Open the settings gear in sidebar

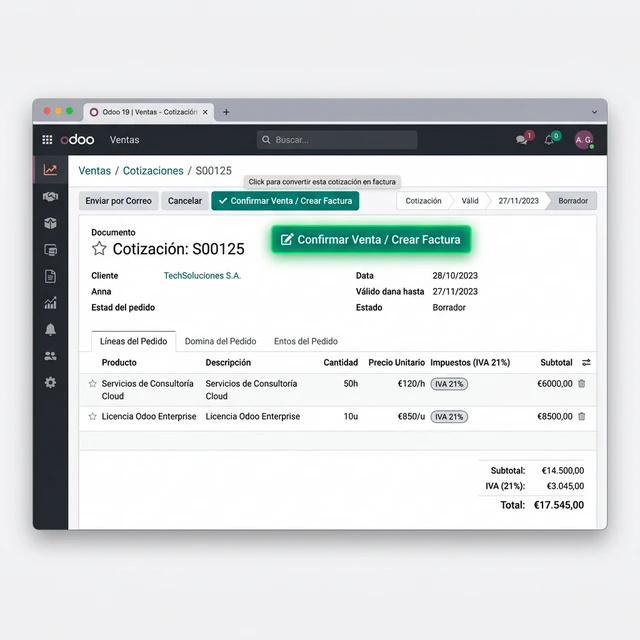pyautogui.click(x=50, y=383)
